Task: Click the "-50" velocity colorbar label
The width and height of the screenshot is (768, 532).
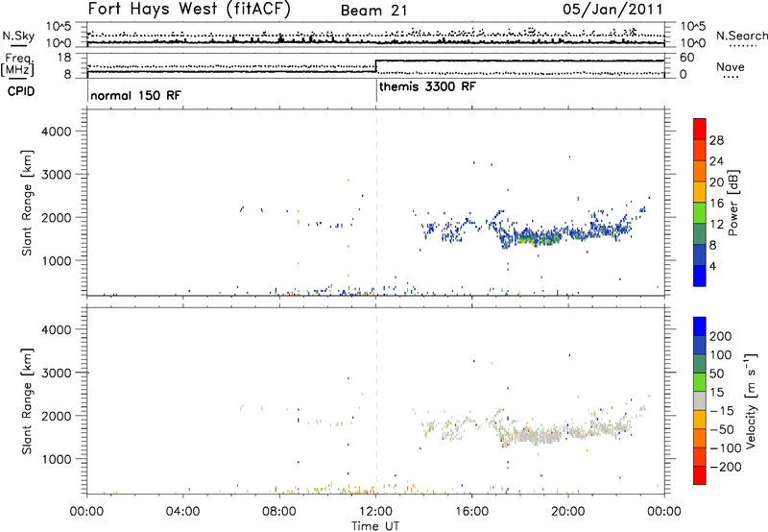Action: pos(722,429)
